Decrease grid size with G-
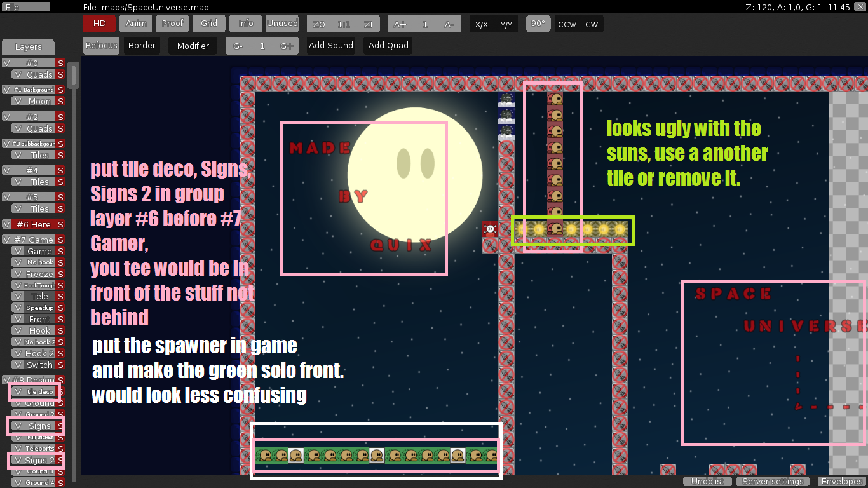 pos(238,46)
